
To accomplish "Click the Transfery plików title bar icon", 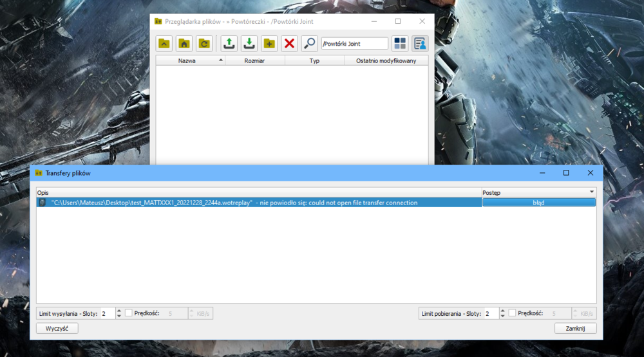I will (x=39, y=173).
